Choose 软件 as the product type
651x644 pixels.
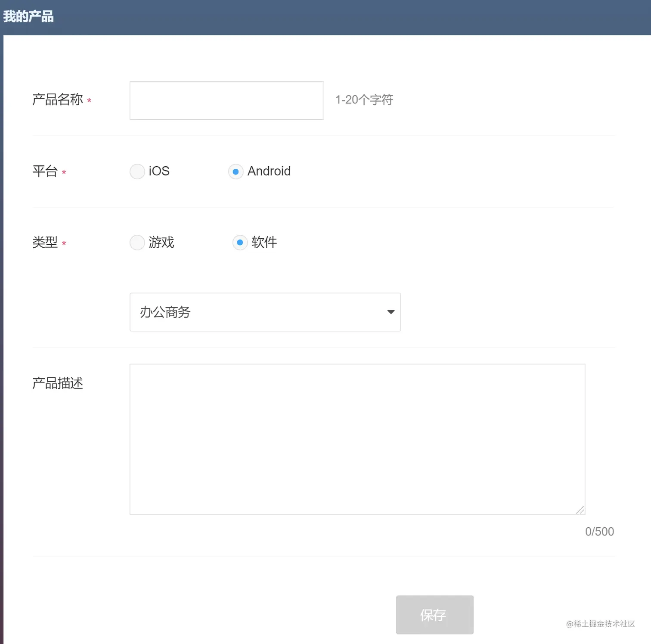pos(240,243)
